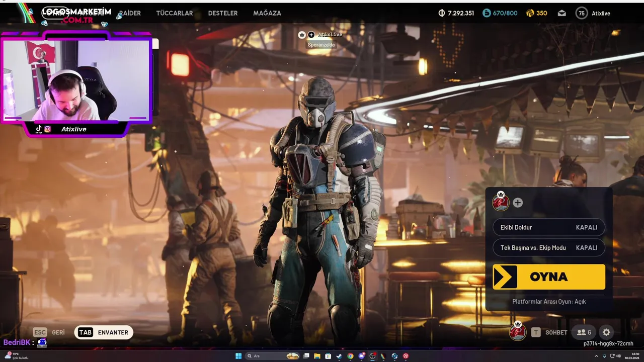The width and height of the screenshot is (644, 362).
Task: Click the gold currency icon beside 350
Action: pos(530,13)
